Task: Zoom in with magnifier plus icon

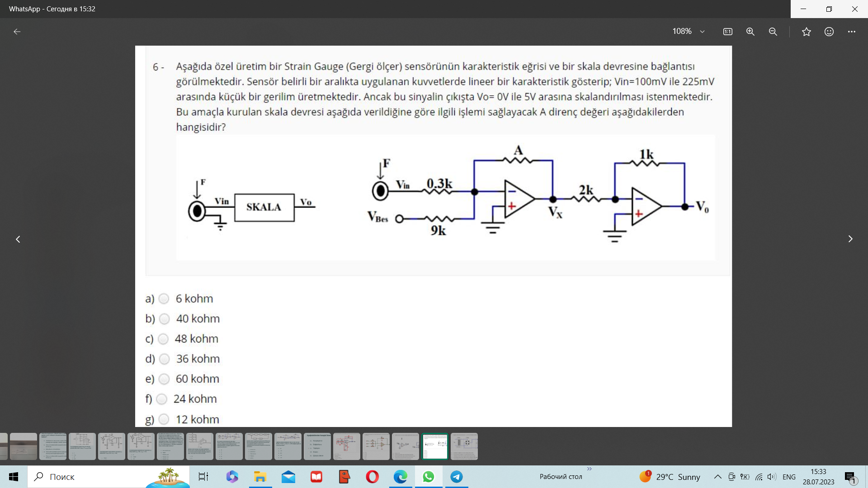Action: [x=750, y=32]
